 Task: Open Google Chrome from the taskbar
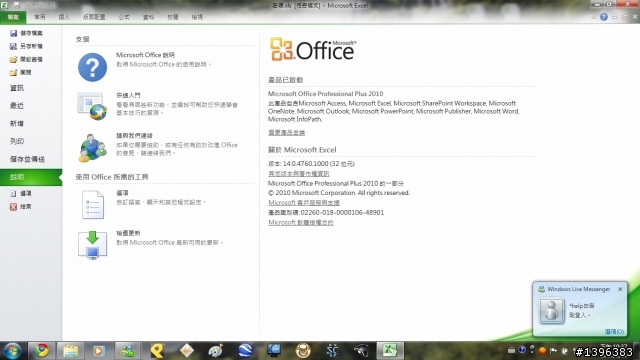(x=42, y=351)
